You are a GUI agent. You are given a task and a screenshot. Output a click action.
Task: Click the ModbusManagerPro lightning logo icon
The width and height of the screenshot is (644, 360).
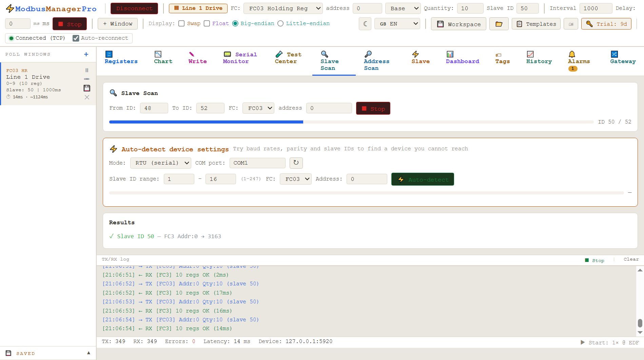10,8
